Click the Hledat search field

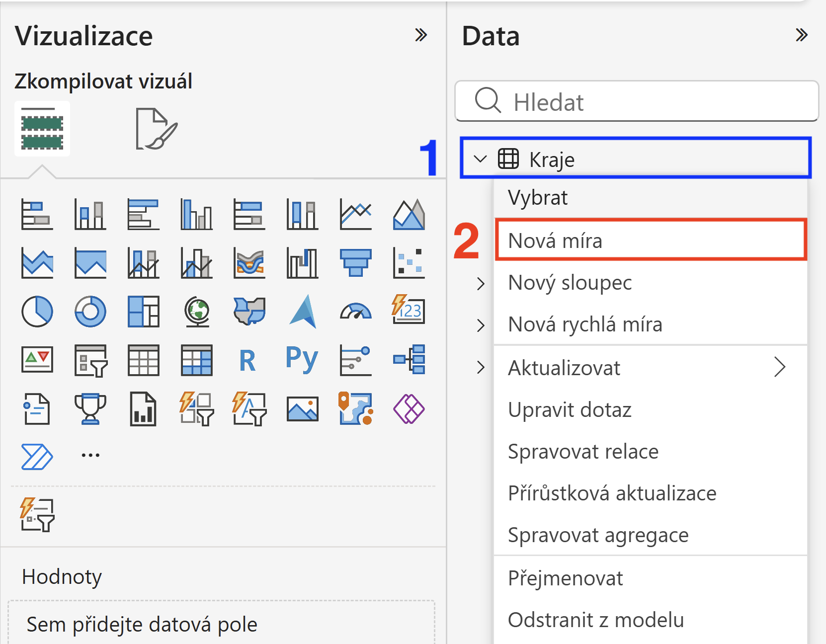click(x=637, y=101)
